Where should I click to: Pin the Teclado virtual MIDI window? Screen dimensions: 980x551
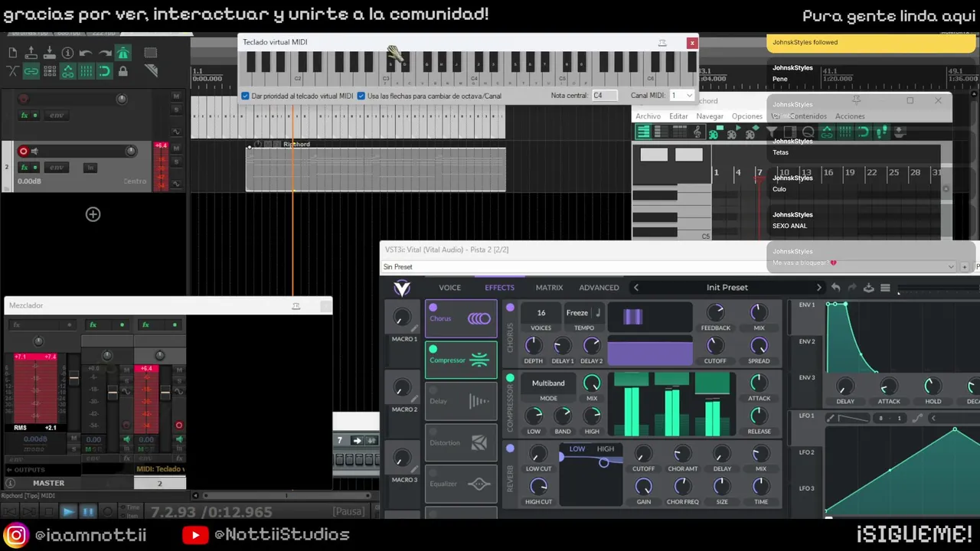coord(662,43)
